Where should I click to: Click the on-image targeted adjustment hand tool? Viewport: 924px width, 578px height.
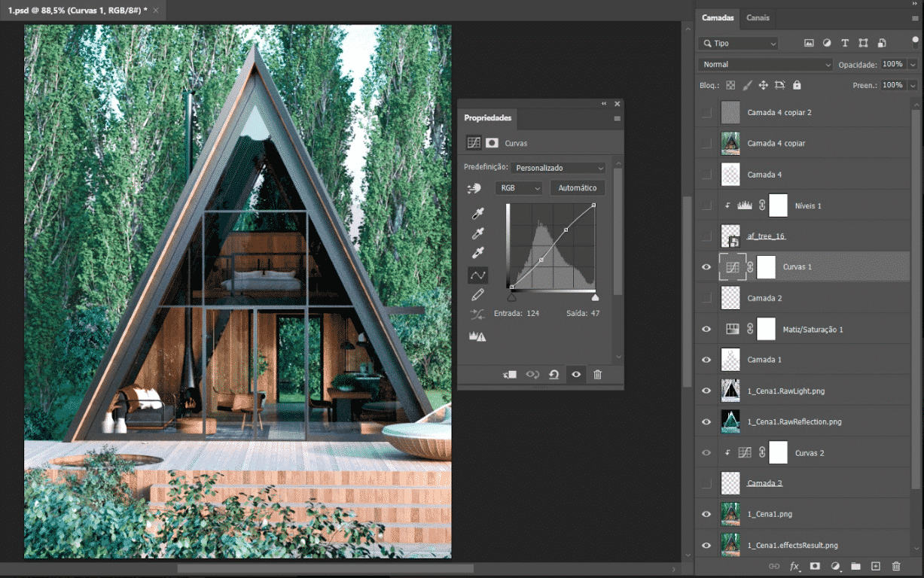coord(474,188)
